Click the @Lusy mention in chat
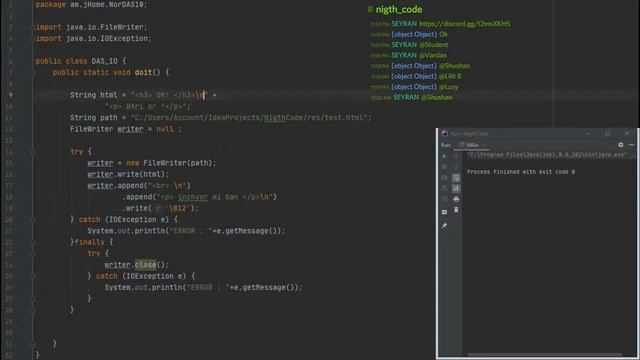Image resolution: width=640 pixels, height=360 pixels. pos(449,87)
